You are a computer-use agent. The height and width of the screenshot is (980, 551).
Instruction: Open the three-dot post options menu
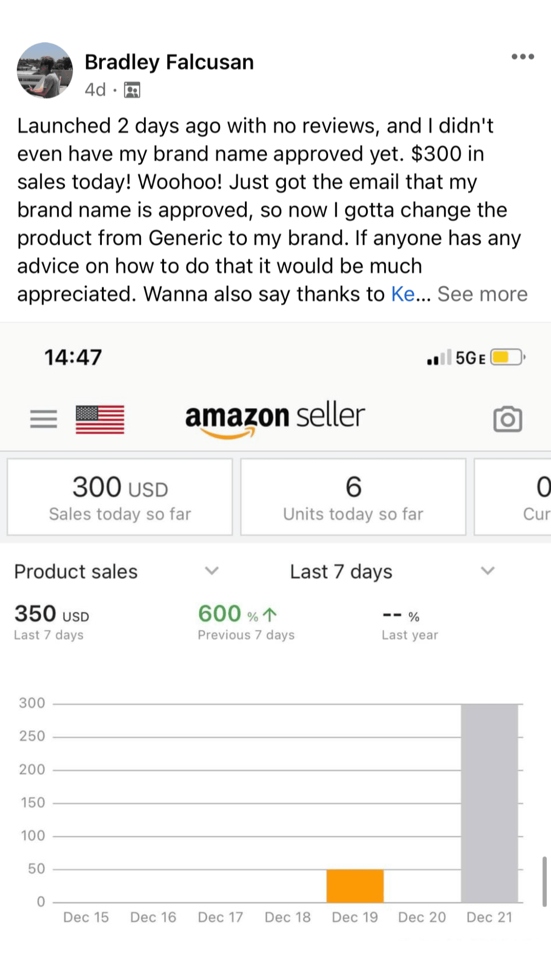click(522, 57)
